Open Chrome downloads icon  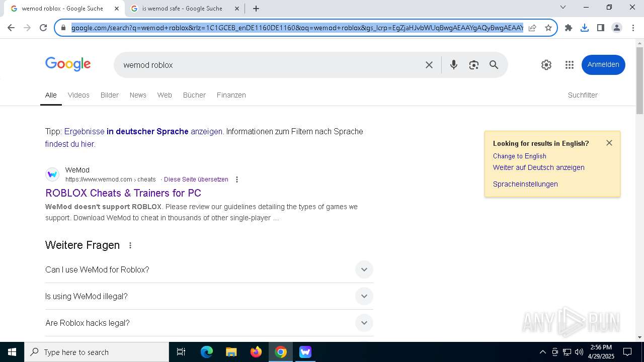tap(585, 28)
